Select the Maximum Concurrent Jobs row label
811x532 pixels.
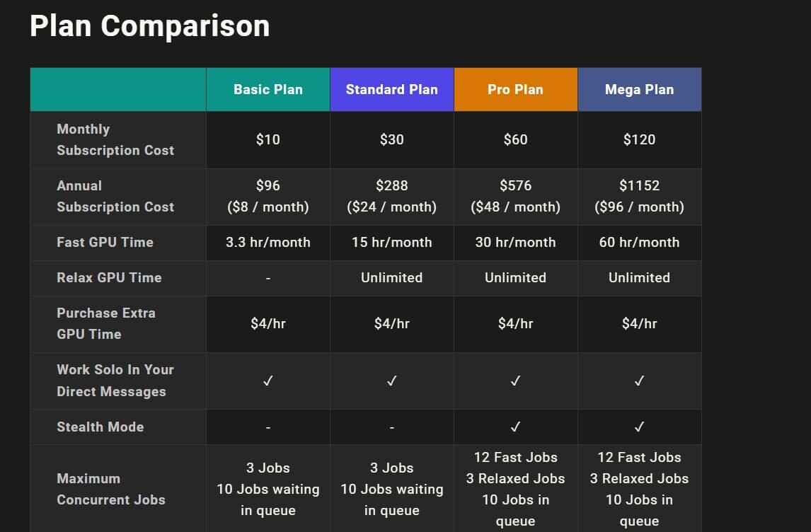(x=111, y=489)
